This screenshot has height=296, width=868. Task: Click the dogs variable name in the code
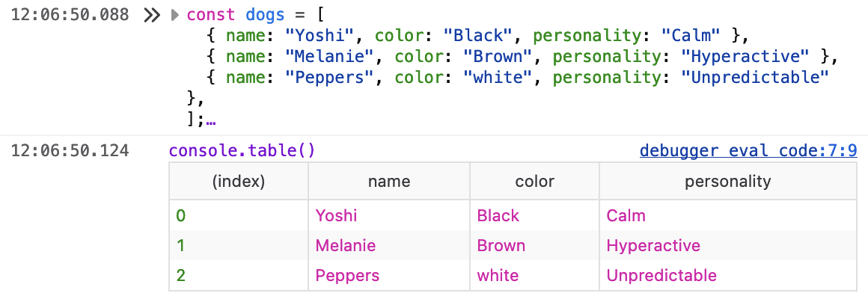(x=265, y=15)
